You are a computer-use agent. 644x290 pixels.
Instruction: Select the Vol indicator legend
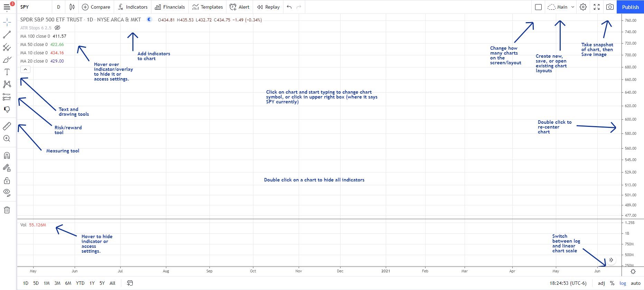33,225
